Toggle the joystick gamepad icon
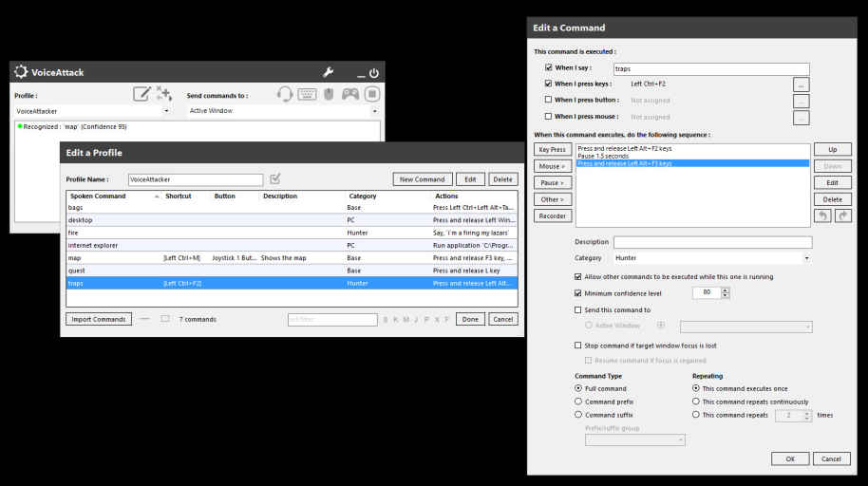868x486 pixels. (x=350, y=94)
